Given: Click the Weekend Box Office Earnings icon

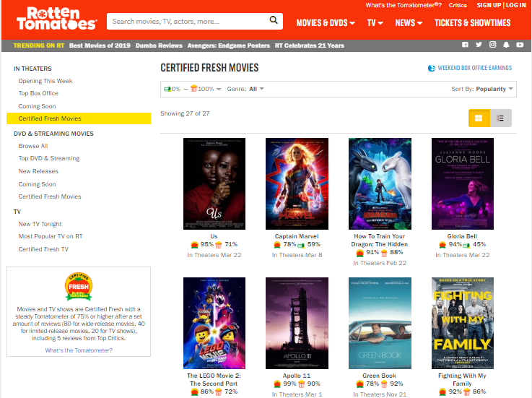Looking at the screenshot, I should (432, 68).
